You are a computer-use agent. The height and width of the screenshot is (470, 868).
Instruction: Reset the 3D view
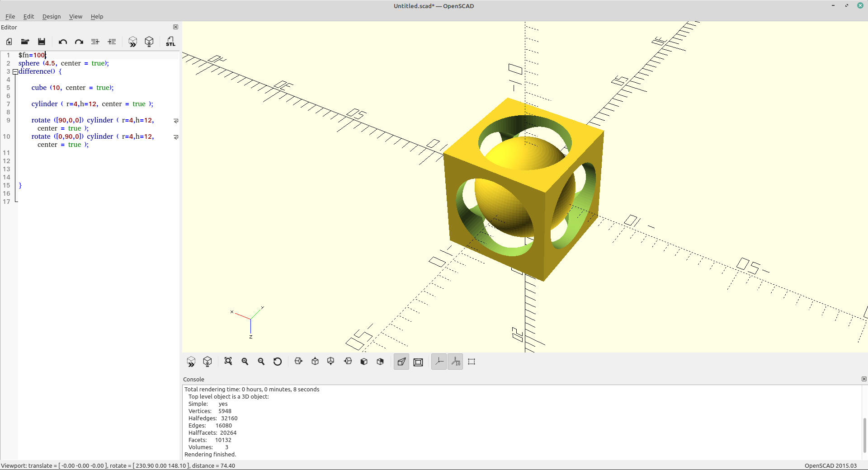[x=278, y=362]
